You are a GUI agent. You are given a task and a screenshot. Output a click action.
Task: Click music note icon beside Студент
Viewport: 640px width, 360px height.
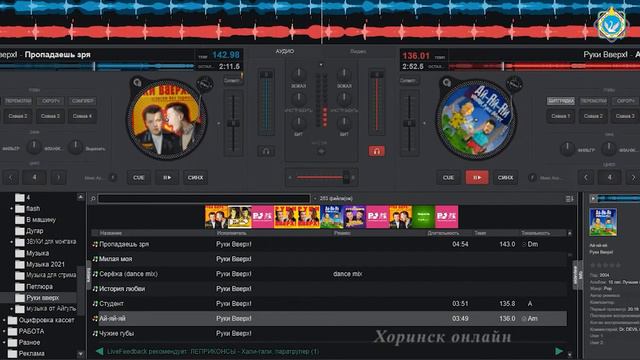pos(95,304)
